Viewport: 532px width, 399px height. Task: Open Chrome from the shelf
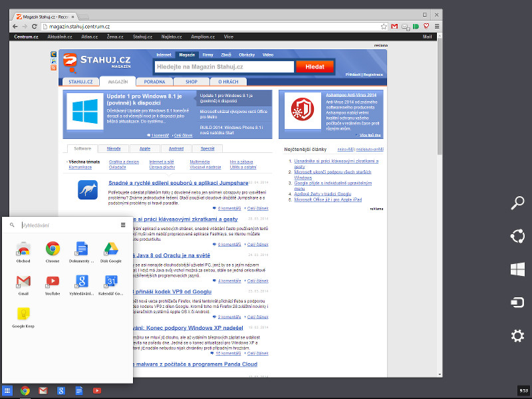tap(25, 390)
